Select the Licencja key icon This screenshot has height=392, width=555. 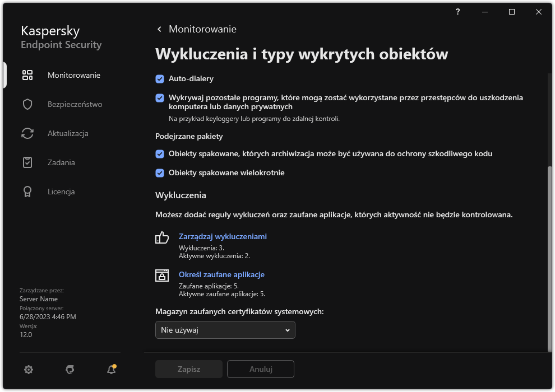click(x=27, y=192)
